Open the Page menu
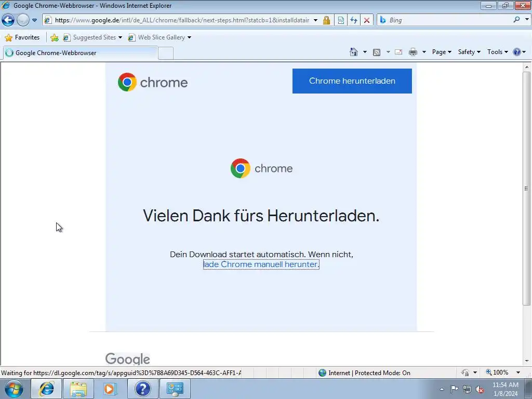Image resolution: width=532 pixels, height=399 pixels. click(x=442, y=52)
